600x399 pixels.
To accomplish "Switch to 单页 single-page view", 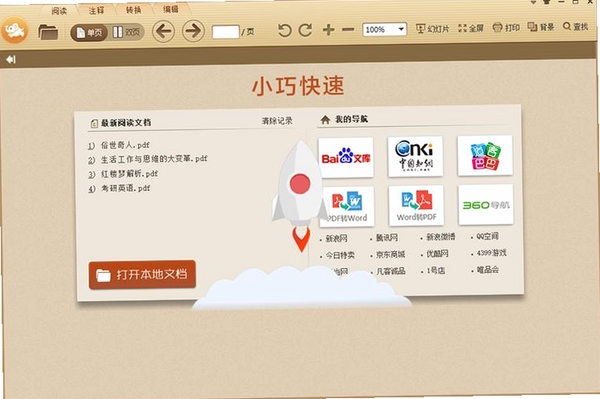I will click(89, 33).
